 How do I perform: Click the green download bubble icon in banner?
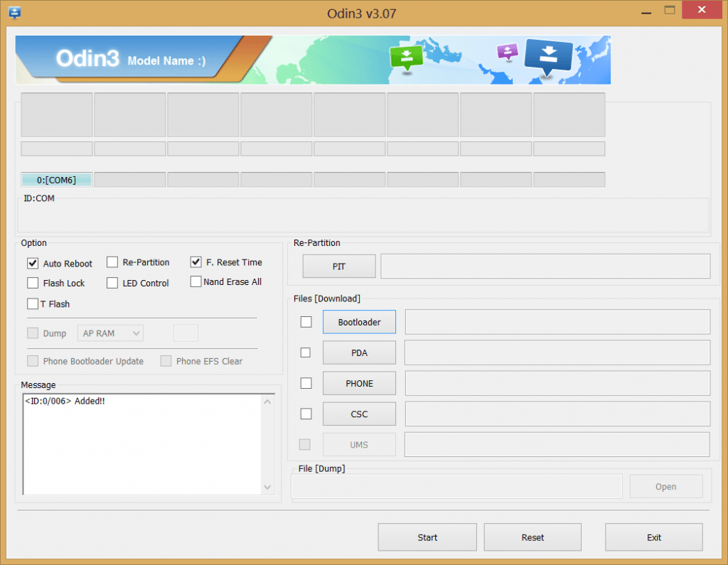[407, 58]
